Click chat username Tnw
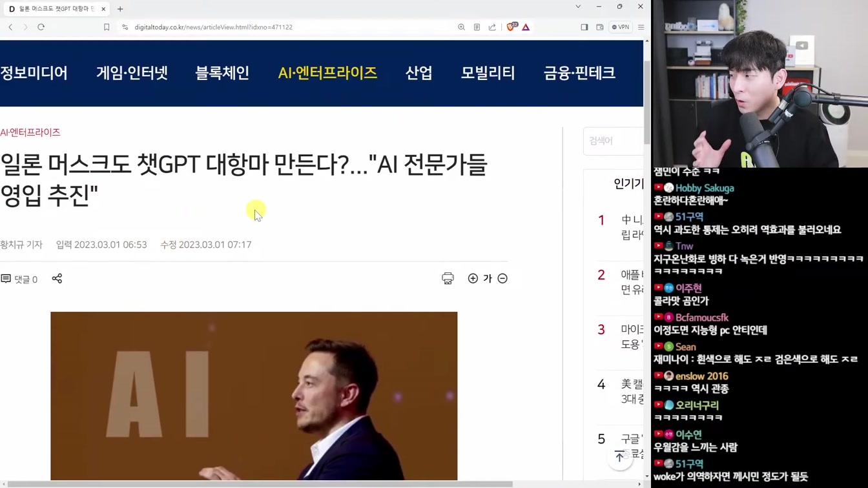Screen dimensions: 868x488 coord(684,246)
